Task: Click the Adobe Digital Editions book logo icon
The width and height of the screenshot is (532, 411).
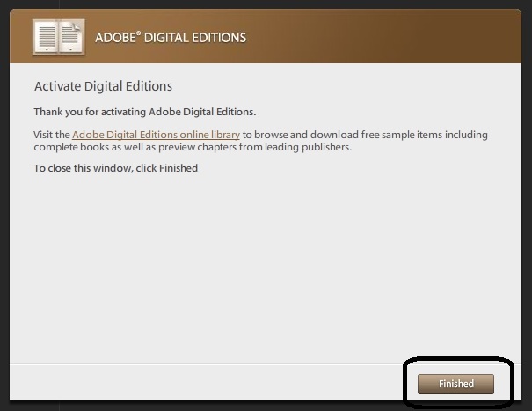Action: (x=59, y=37)
